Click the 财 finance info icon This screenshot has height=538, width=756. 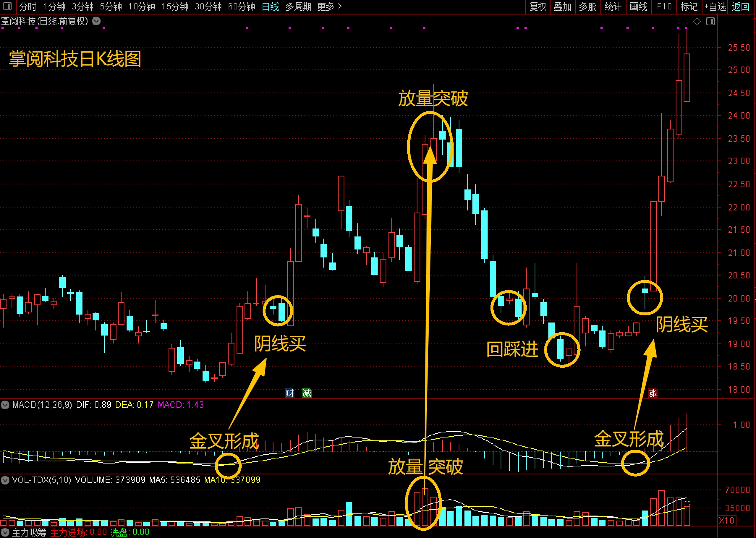pyautogui.click(x=289, y=393)
